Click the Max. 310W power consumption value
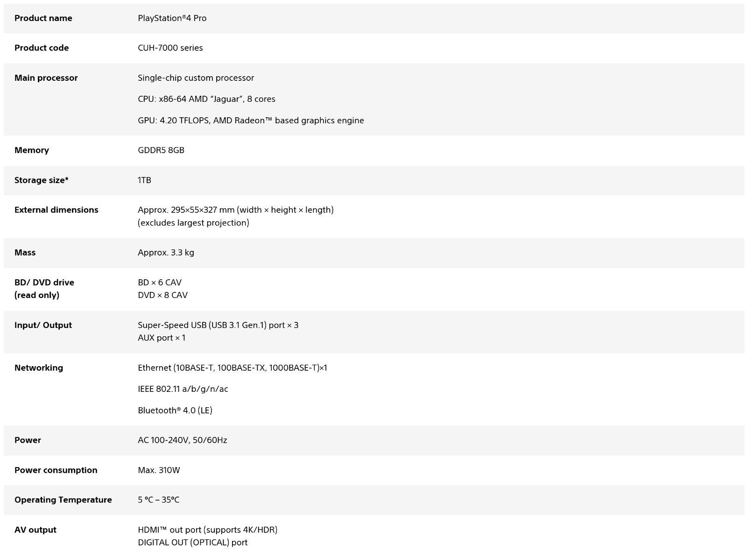This screenshot has height=560, width=747. point(159,470)
